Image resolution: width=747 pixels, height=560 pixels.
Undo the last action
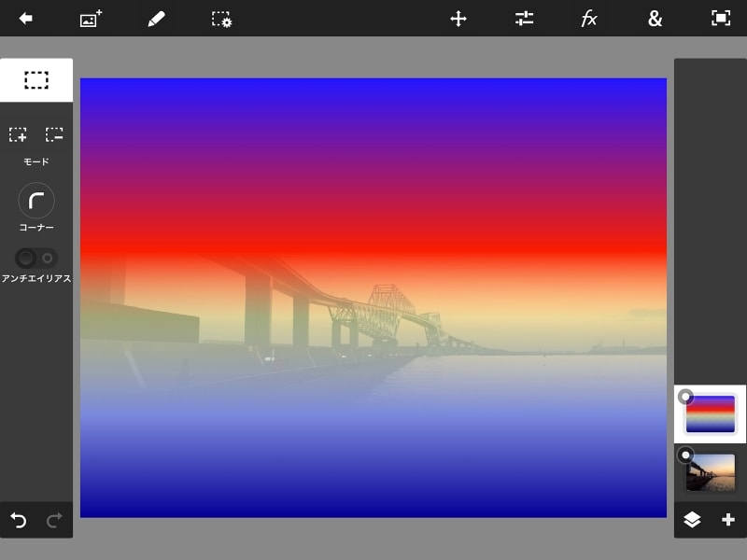tap(19, 520)
